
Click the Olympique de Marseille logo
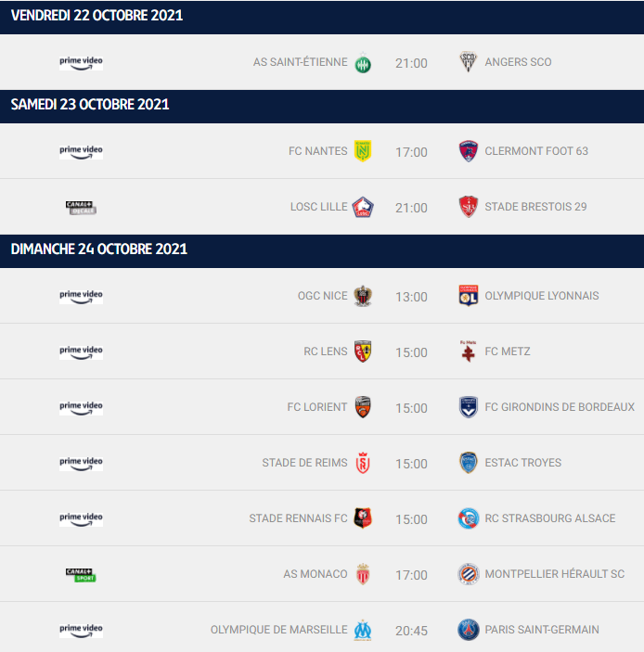[363, 630]
